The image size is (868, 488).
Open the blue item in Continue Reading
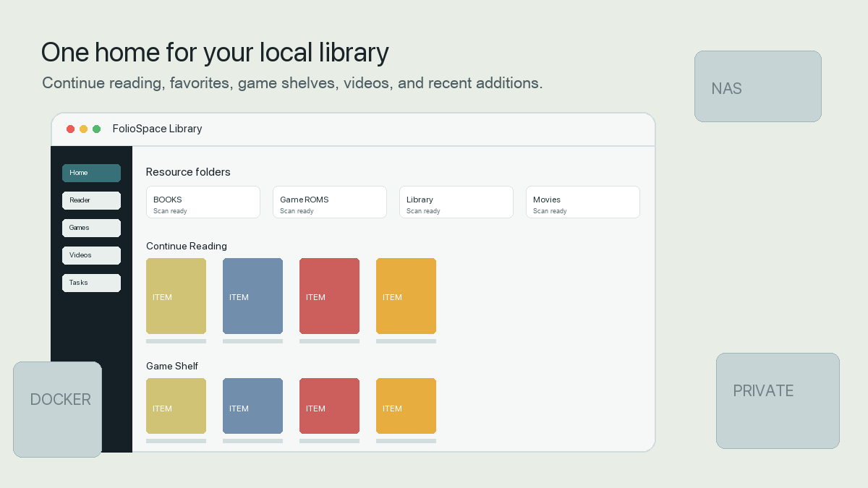pyautogui.click(x=252, y=296)
